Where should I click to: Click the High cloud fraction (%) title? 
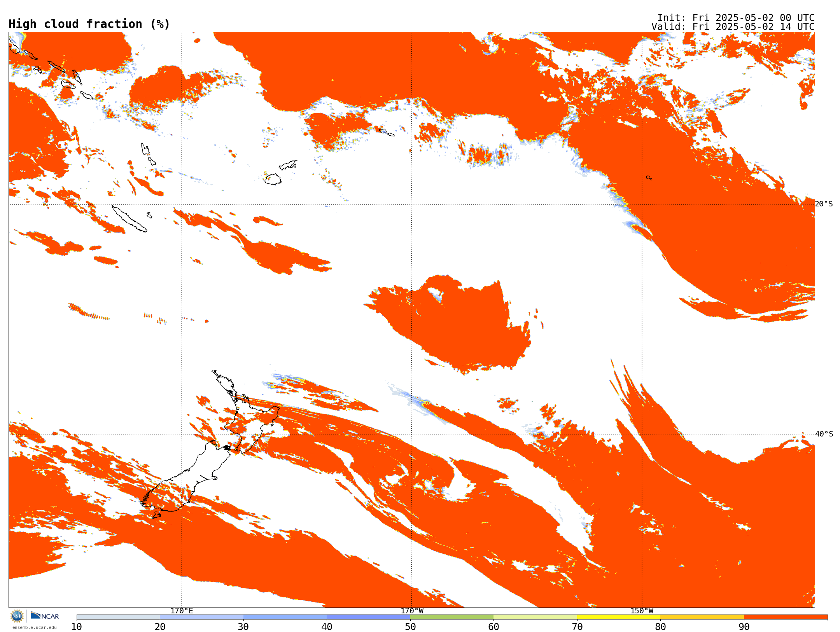tap(89, 24)
